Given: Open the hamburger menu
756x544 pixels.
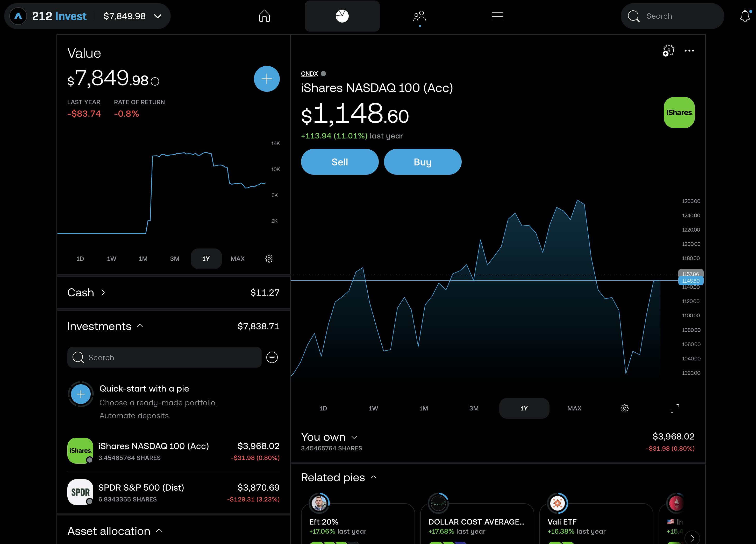Looking at the screenshot, I should click(498, 16).
